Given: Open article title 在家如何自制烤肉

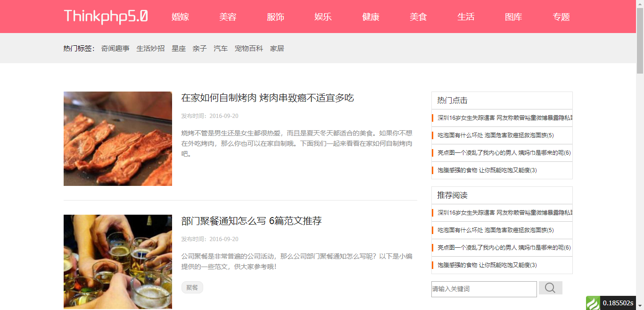Looking at the screenshot, I should 267,98.
